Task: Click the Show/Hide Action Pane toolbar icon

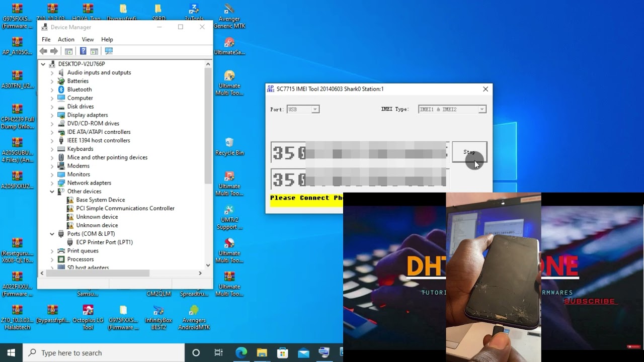Action: 94,51
